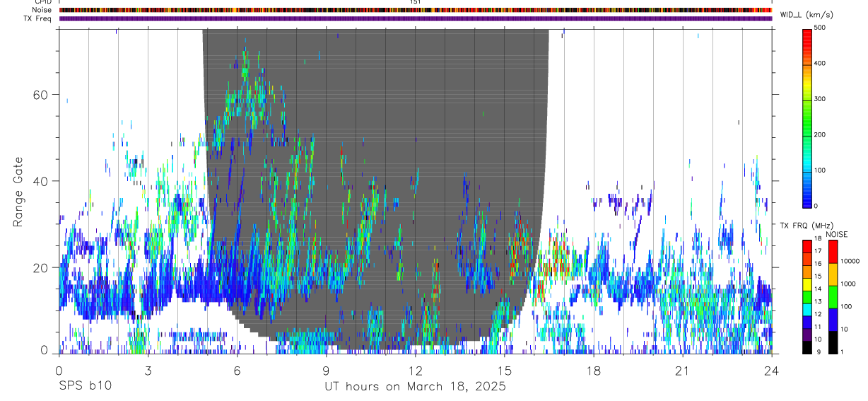Click the 100 tick on the width colorbar

pos(820,170)
